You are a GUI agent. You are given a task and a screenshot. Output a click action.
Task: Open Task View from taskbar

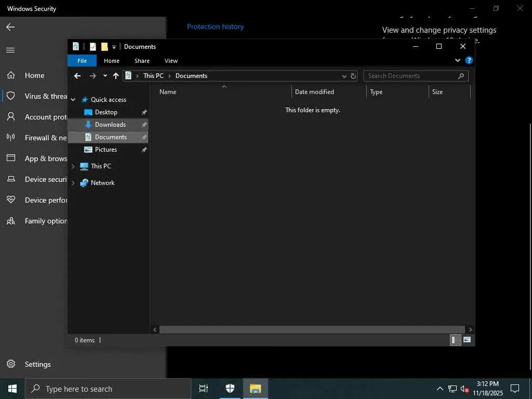tap(204, 389)
